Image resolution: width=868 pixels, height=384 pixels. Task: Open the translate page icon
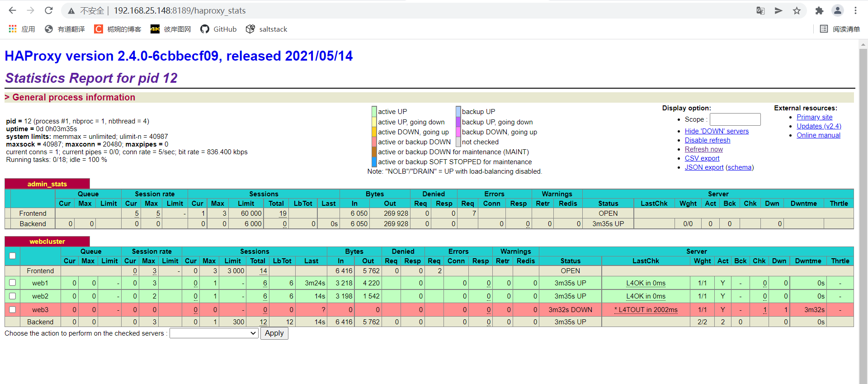760,11
